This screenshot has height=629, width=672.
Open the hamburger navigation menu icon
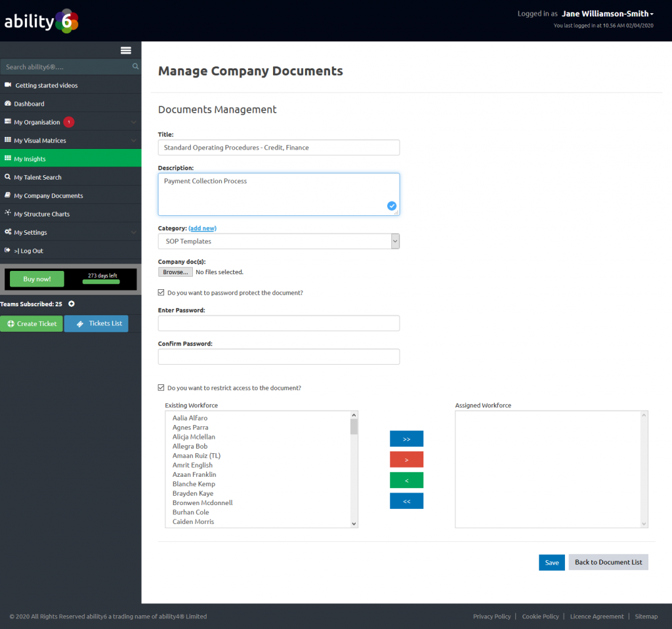point(125,50)
